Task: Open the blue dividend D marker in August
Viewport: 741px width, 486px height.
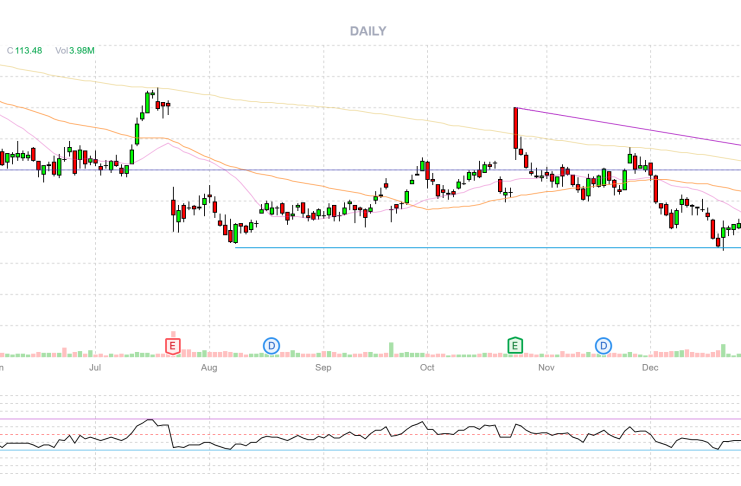Action: tap(271, 345)
